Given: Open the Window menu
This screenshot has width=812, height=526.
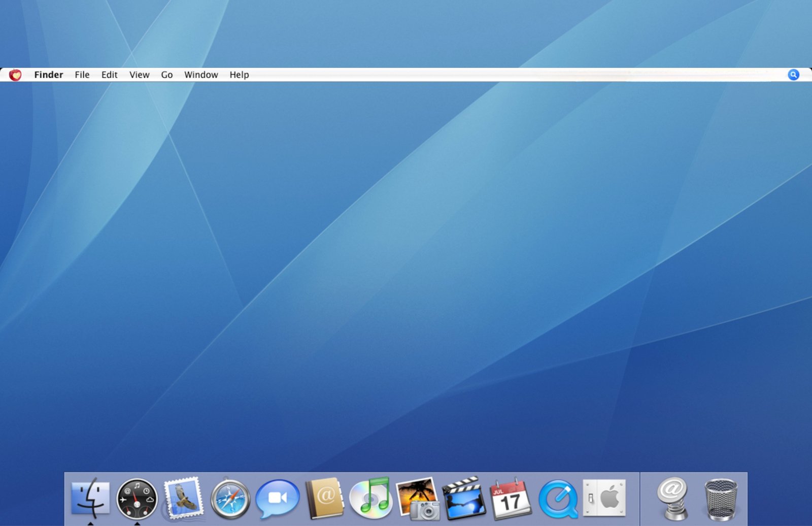Looking at the screenshot, I should pos(201,75).
